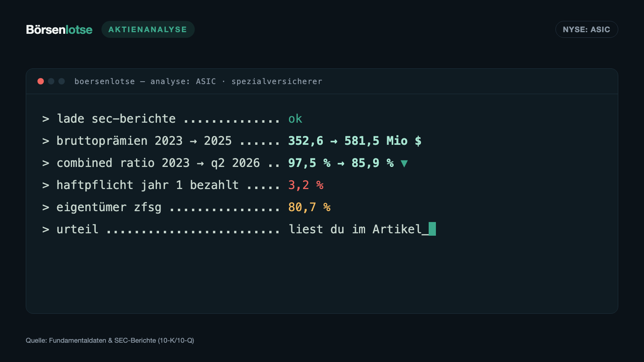The height and width of the screenshot is (362, 644).
Task: Click the source line 'Quelle: Fundamentaldaten & SEC-Berichte'
Action: coord(110,340)
